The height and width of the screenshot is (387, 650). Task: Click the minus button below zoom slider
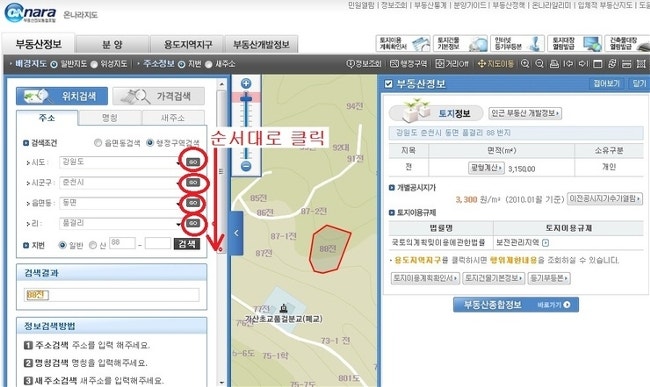click(246, 167)
